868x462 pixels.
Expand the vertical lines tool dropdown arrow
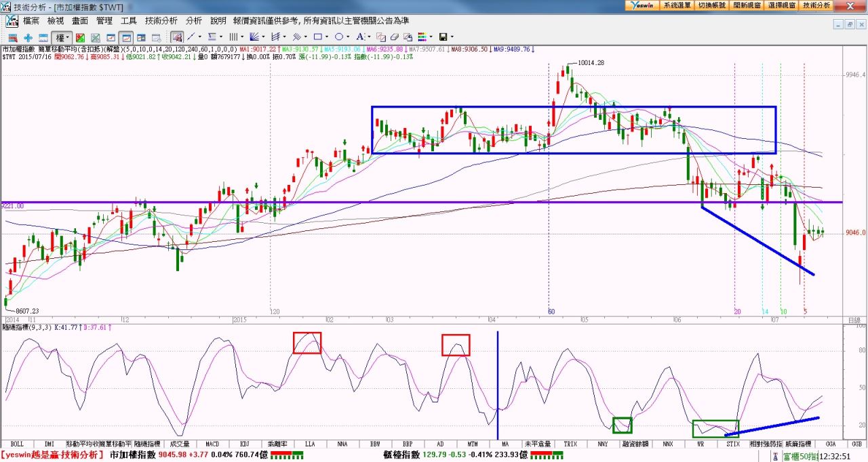(242, 37)
